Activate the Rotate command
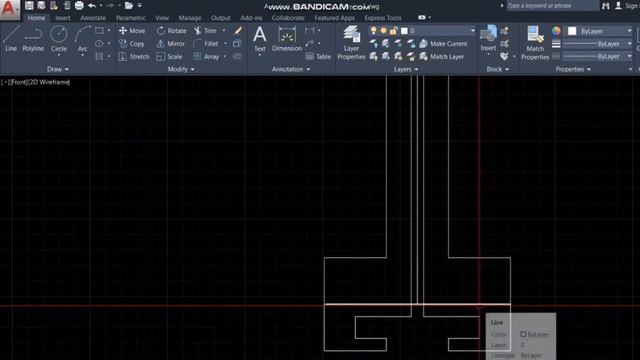 [x=171, y=31]
